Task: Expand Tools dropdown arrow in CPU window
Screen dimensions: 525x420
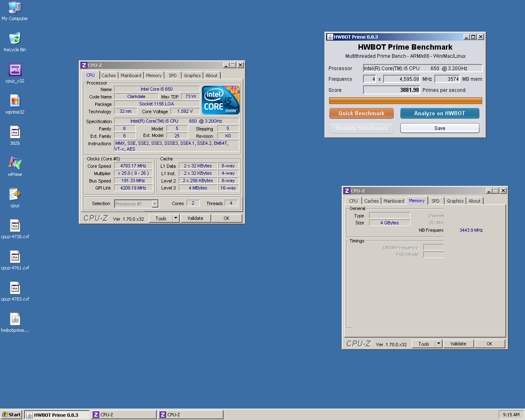Action: pyautogui.click(x=176, y=218)
